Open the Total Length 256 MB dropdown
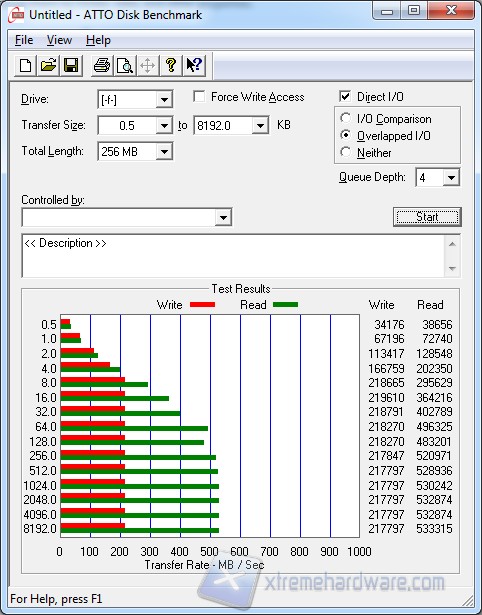Screen dimensions: 482x615 [164, 152]
